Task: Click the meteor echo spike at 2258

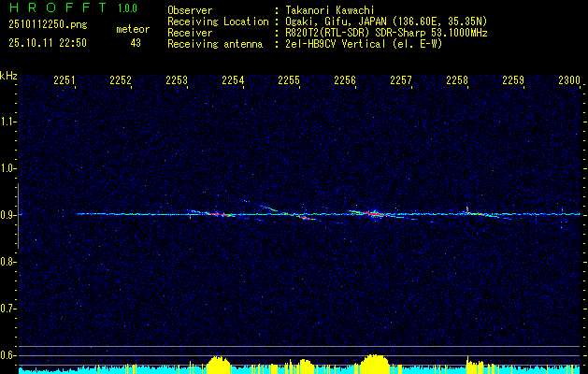Action: click(467, 209)
